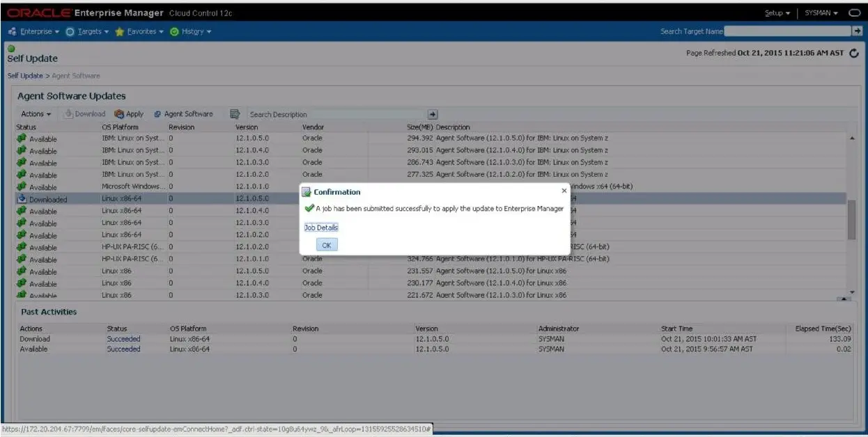This screenshot has height=437, width=868.
Task: Click the Download toolbar icon
Action: [68, 114]
